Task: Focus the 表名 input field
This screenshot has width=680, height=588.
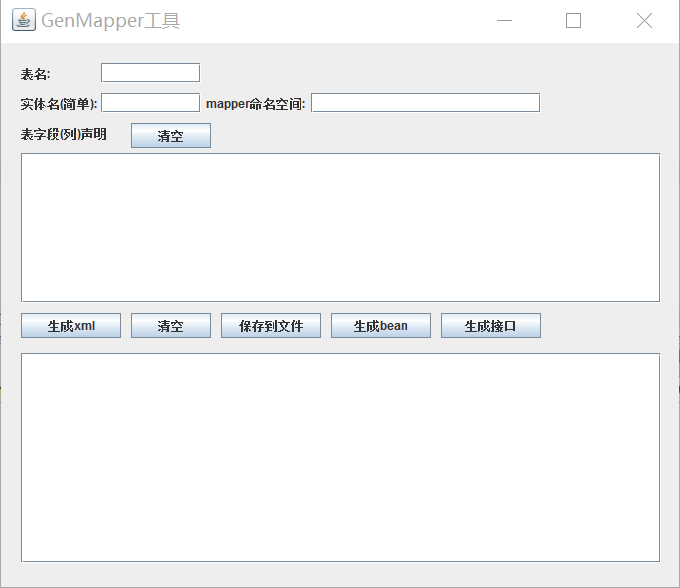Action: pos(150,73)
